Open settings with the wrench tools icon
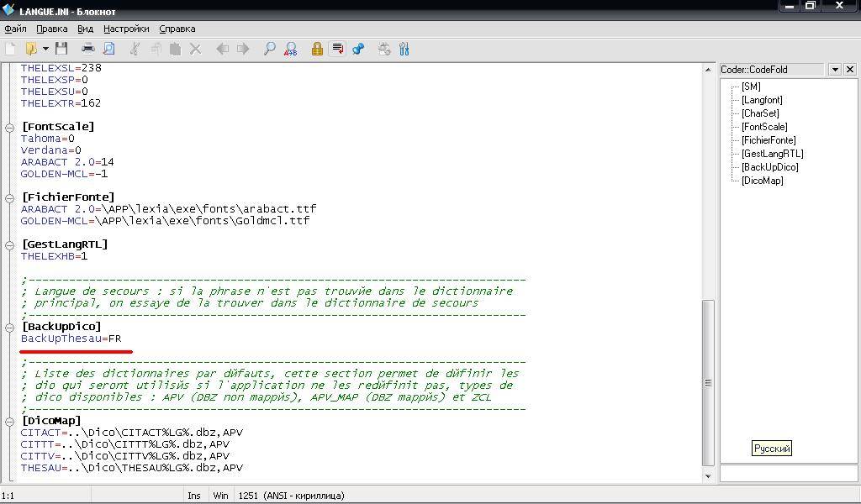Image resolution: width=861 pixels, height=504 pixels. [x=404, y=49]
